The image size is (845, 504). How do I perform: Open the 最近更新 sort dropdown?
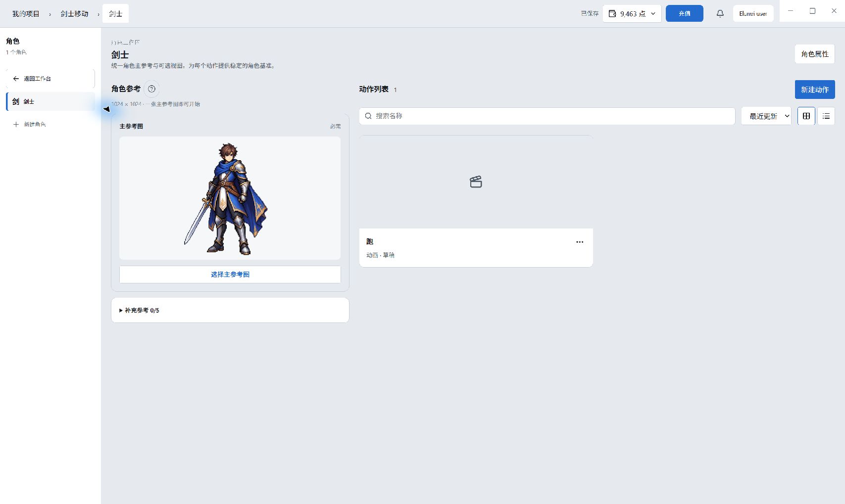766,116
